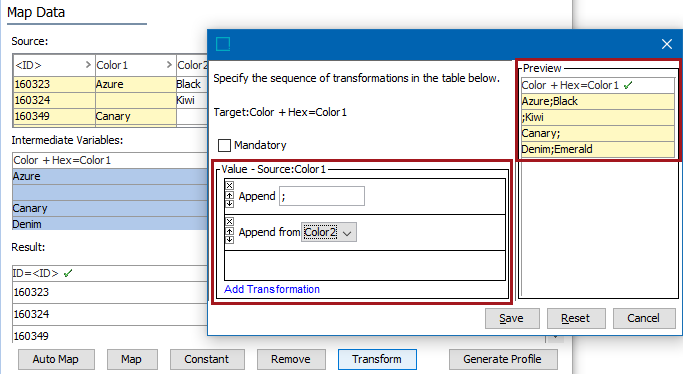Close the transformation dialog
Image resolution: width=683 pixels, height=374 pixels.
click(x=666, y=44)
